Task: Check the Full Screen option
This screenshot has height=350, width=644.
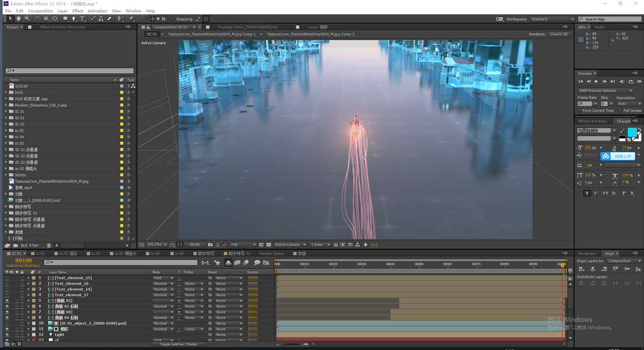Action: (x=620, y=110)
